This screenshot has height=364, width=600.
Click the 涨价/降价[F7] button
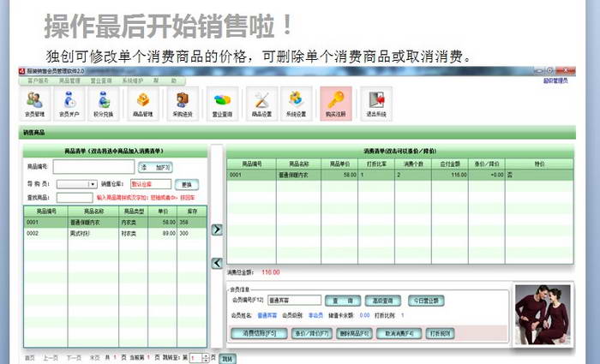[x=312, y=333]
